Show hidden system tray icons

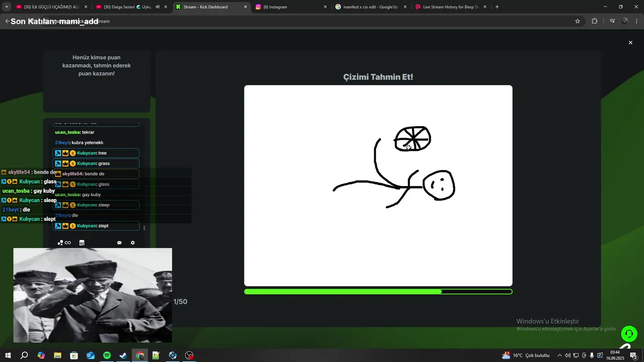point(559,355)
